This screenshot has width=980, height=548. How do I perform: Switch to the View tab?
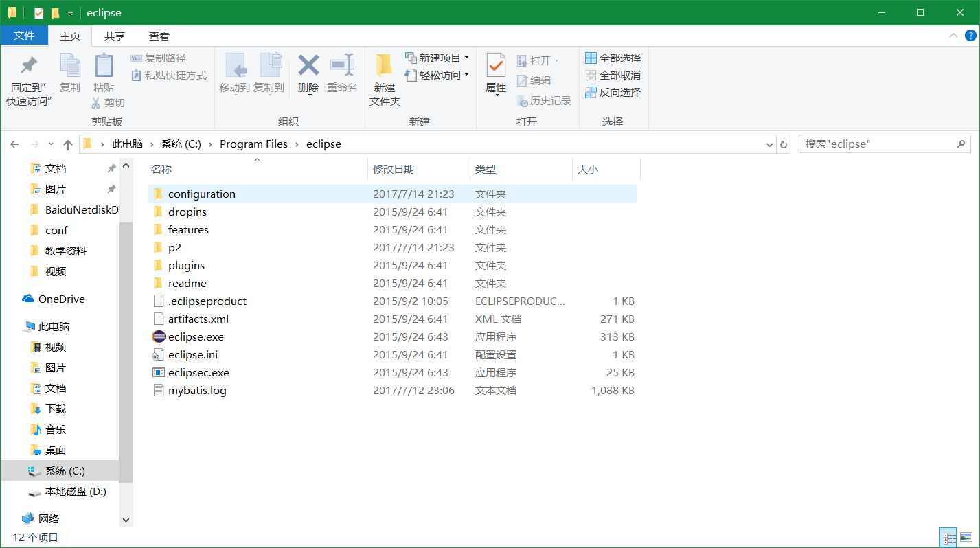(x=159, y=36)
